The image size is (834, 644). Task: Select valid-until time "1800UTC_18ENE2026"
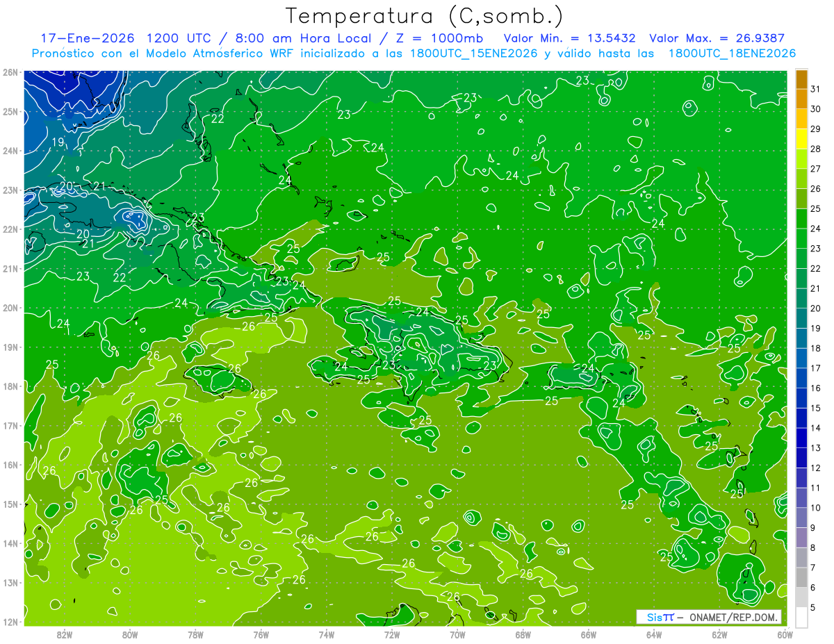click(x=732, y=53)
